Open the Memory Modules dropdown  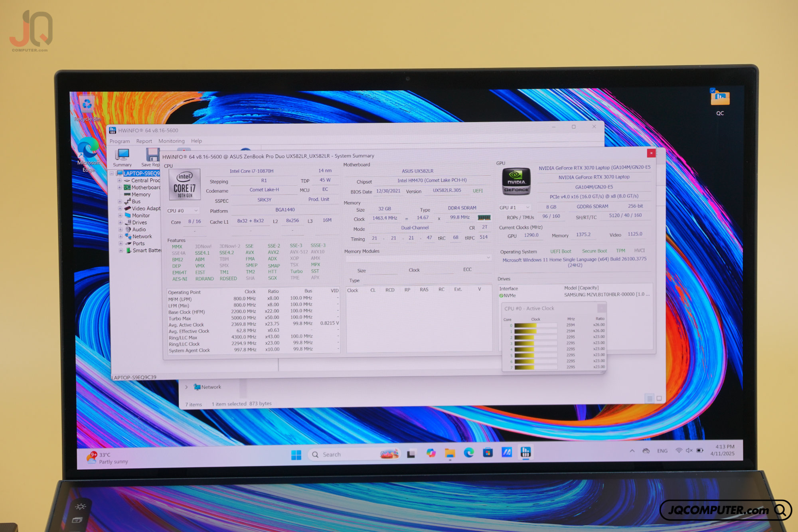click(x=419, y=258)
